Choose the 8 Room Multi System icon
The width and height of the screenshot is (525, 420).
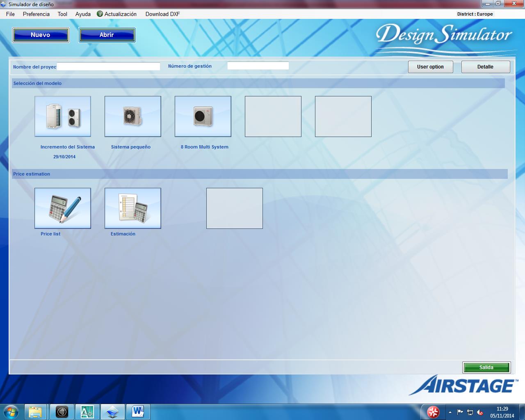(x=203, y=116)
